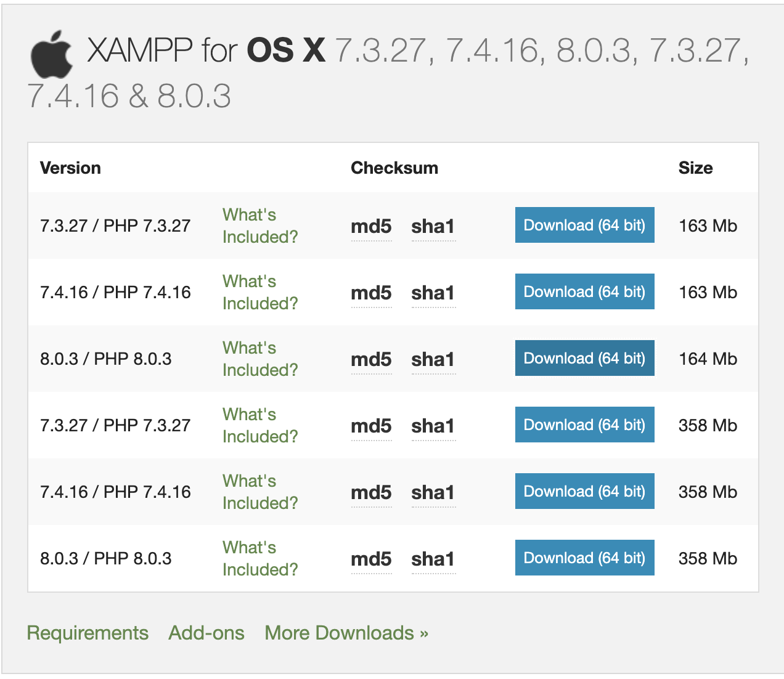Viewport: 784px width, 679px height.
Task: Download the 358 Mb 8.0.3 installer
Action: tap(584, 558)
